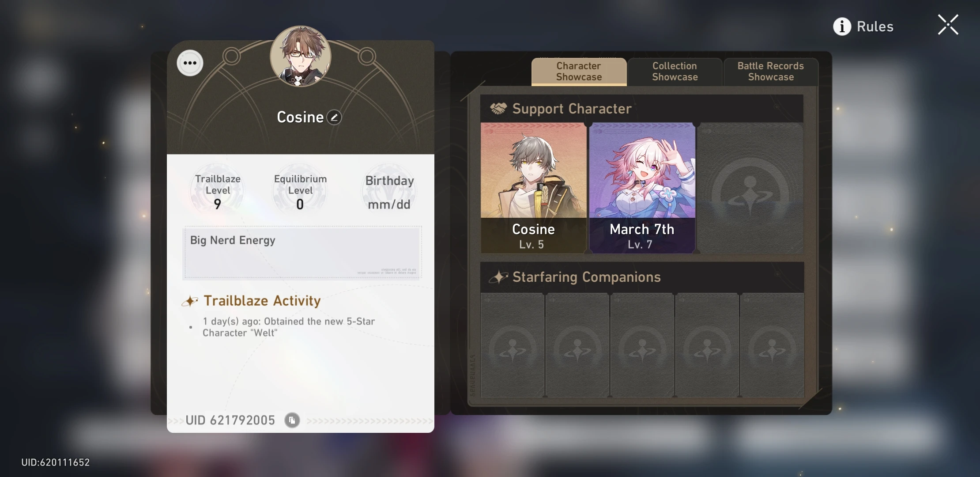This screenshot has width=980, height=477.
Task: Click the Starfaring Companions star icon
Action: coord(498,277)
